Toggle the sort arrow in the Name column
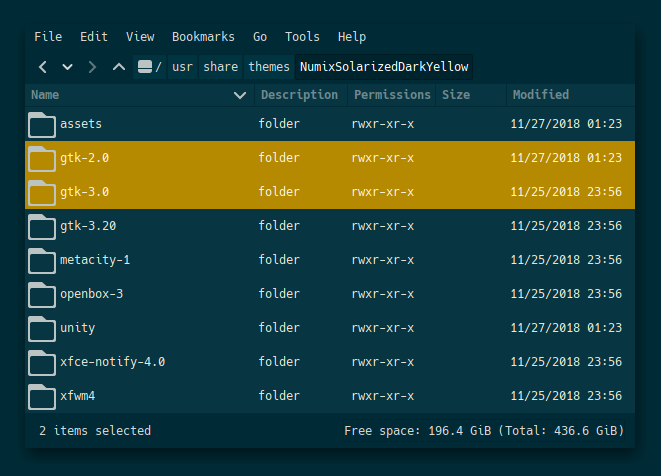Viewport: 661px width, 476px height. pyautogui.click(x=240, y=95)
